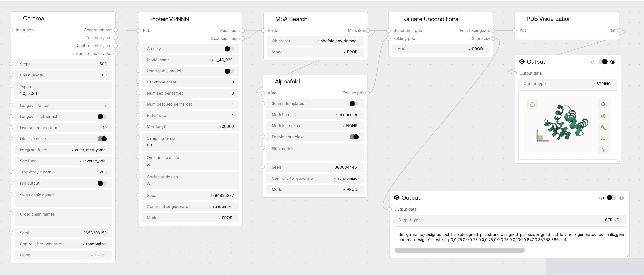Click the animation snapshots icon at viewer top-left
The height and width of the screenshot is (275, 644).
[532, 104]
